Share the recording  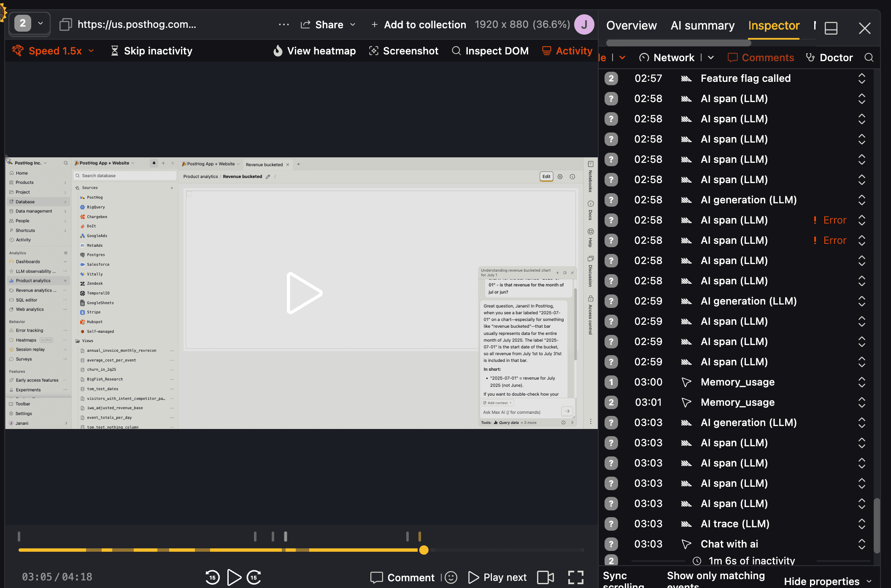click(322, 25)
